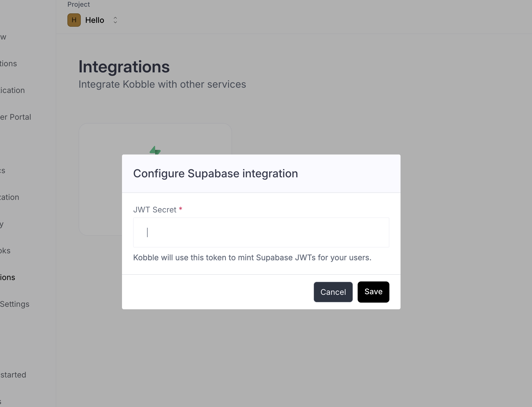This screenshot has width=532, height=407.
Task: Click the Project label above the switcher
Action: (79, 4)
